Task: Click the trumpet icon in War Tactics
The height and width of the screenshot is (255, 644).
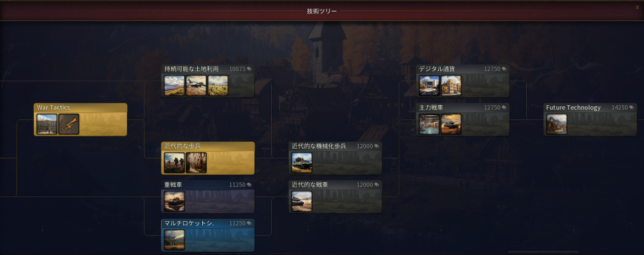Action: (x=69, y=124)
